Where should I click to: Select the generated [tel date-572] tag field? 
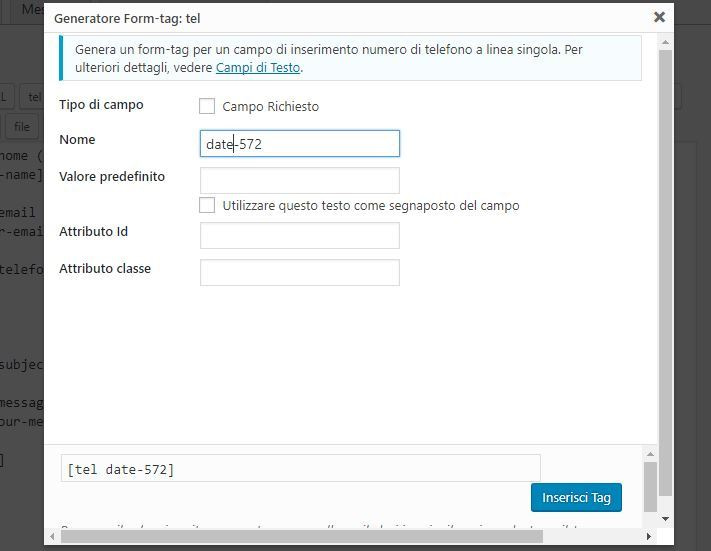[x=301, y=468]
